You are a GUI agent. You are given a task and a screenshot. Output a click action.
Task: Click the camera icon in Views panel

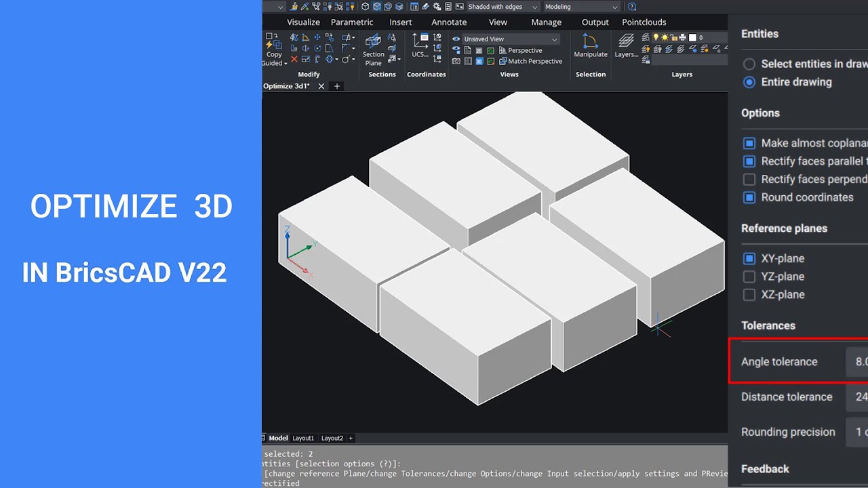(456, 61)
